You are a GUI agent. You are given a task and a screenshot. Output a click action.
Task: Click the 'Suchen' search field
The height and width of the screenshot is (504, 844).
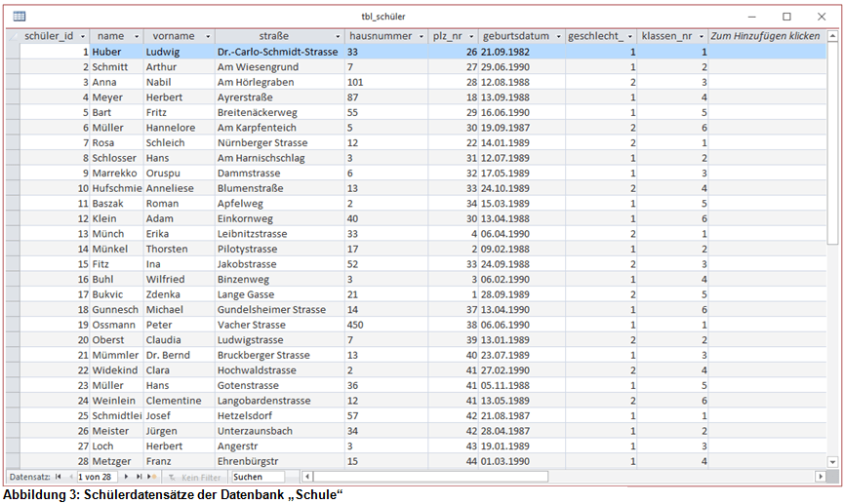pyautogui.click(x=257, y=477)
